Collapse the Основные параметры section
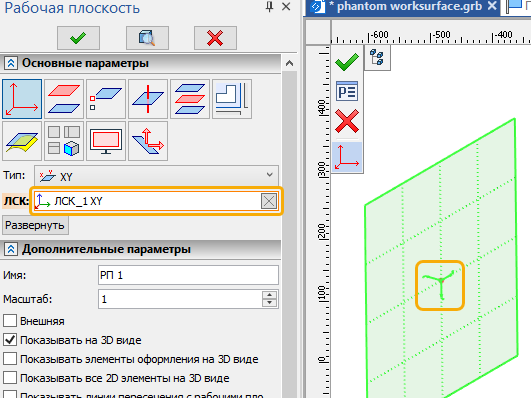This screenshot has height=398, width=531. tap(10, 63)
